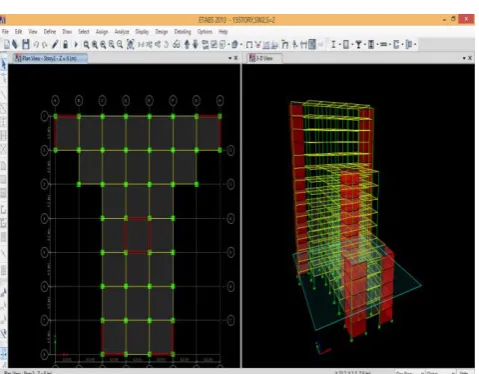Viewport: 479px width, 374px height.
Task: Click the Redo arrow icon
Action: (45, 44)
